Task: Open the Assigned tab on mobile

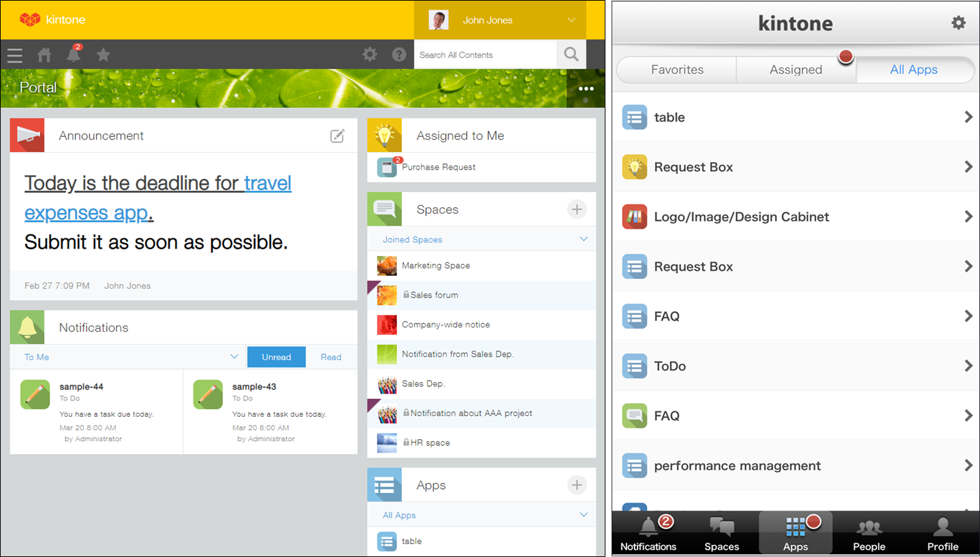Action: click(795, 69)
